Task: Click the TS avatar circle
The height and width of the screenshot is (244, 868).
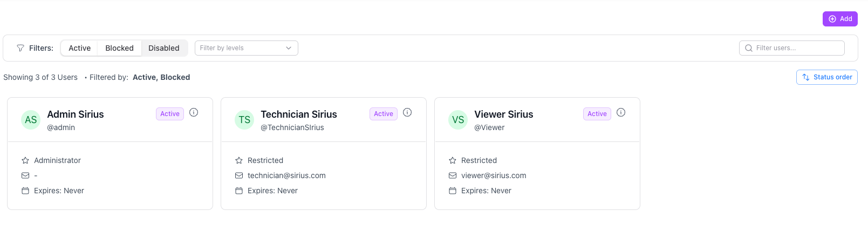Action: point(244,120)
